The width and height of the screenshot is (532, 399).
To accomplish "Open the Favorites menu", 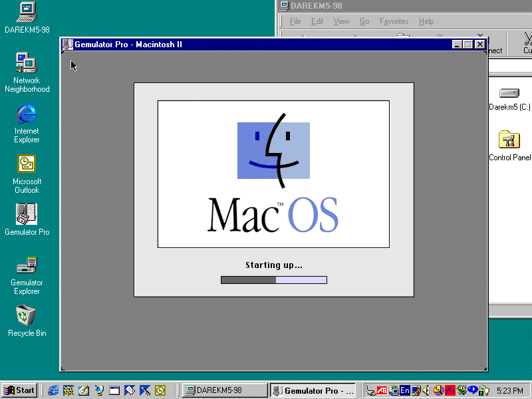I will tap(394, 21).
